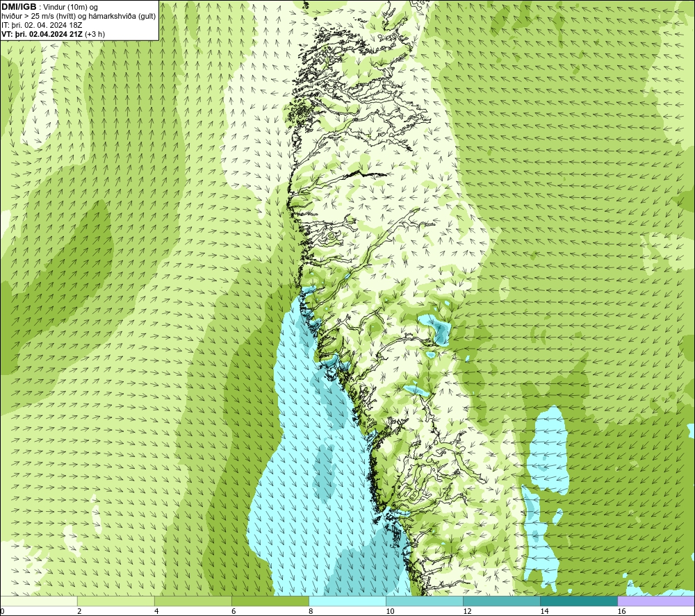This screenshot has width=695, height=616.
Task: Click the '10' tick label on the color scale
Action: point(390,611)
